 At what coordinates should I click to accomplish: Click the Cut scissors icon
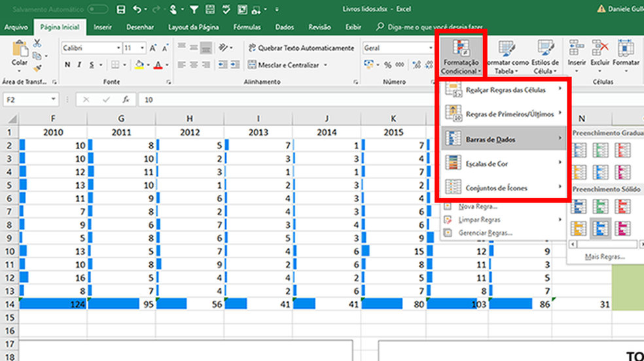(37, 43)
